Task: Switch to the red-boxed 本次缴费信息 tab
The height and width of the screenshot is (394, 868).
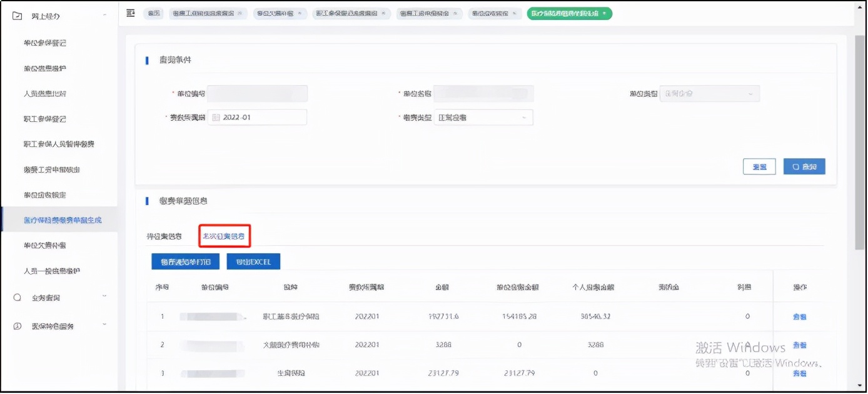Action: pos(224,236)
